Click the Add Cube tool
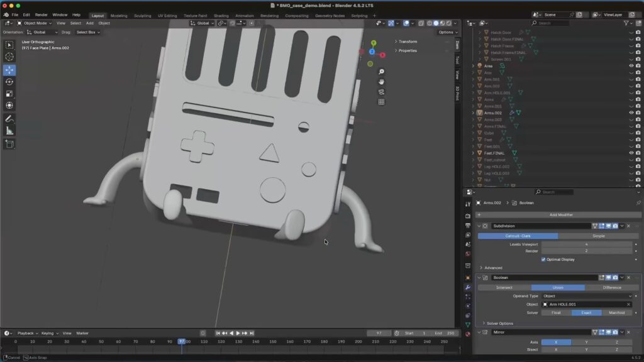This screenshot has height=362, width=644. pos(9,144)
